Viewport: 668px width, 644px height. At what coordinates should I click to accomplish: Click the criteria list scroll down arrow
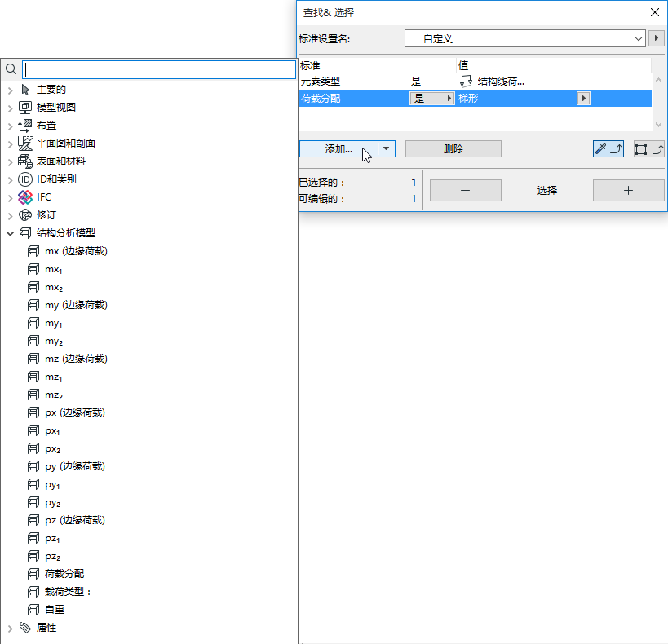pyautogui.click(x=658, y=125)
